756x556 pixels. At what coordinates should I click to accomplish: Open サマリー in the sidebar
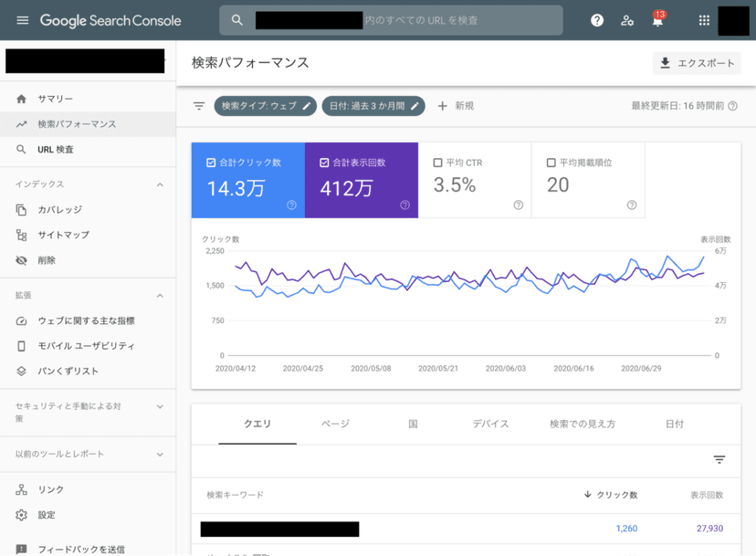pyautogui.click(x=88, y=99)
